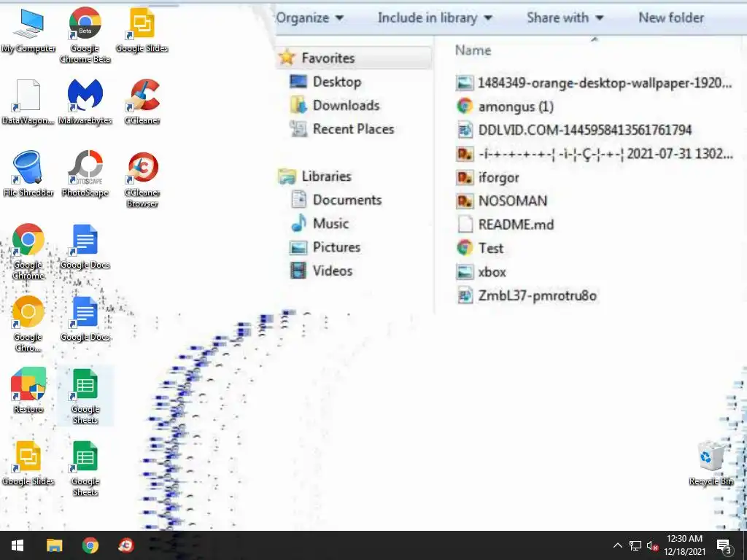Viewport: 747px width, 560px height.
Task: Select the lower Google Docs shortcut
Action: pos(85,319)
